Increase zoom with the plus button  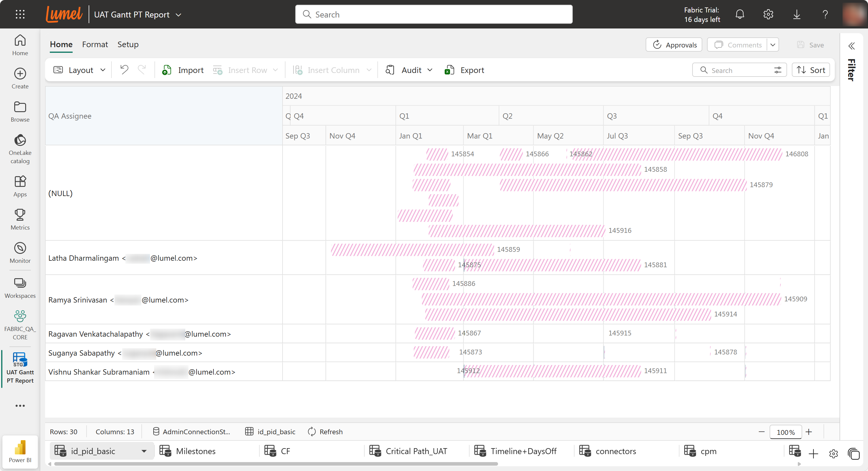tap(809, 432)
